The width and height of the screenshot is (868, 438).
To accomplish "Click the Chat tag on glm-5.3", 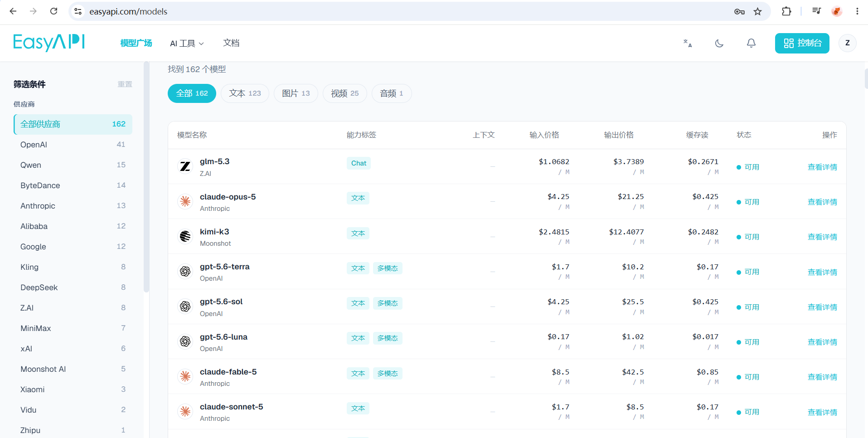I will pyautogui.click(x=359, y=163).
